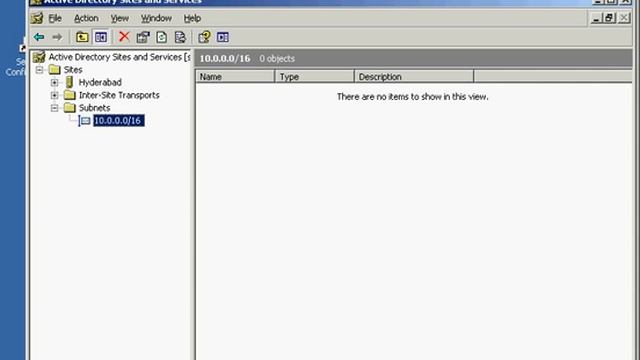The width and height of the screenshot is (640, 360).
Task: Toggle the show/hide console tree button
Action: (101, 37)
